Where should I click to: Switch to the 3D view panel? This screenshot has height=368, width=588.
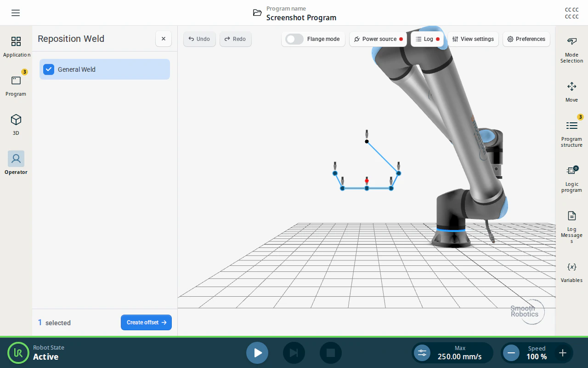[x=16, y=125]
